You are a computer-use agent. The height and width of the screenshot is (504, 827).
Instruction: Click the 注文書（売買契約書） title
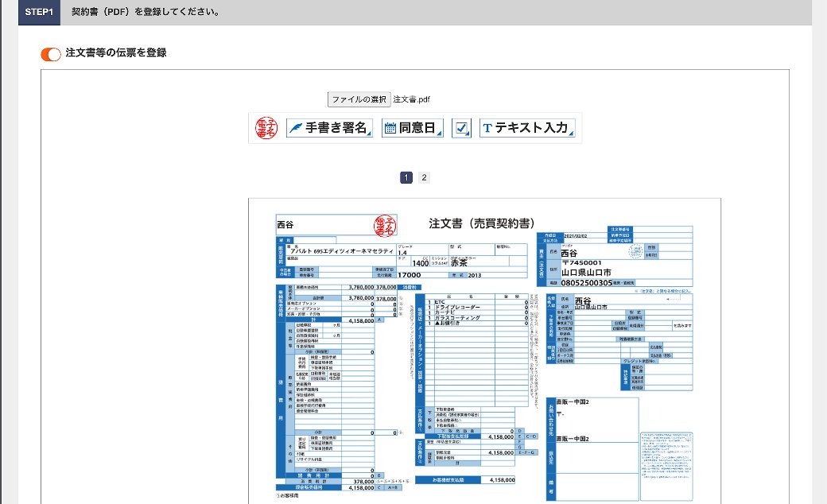pyautogui.click(x=482, y=223)
